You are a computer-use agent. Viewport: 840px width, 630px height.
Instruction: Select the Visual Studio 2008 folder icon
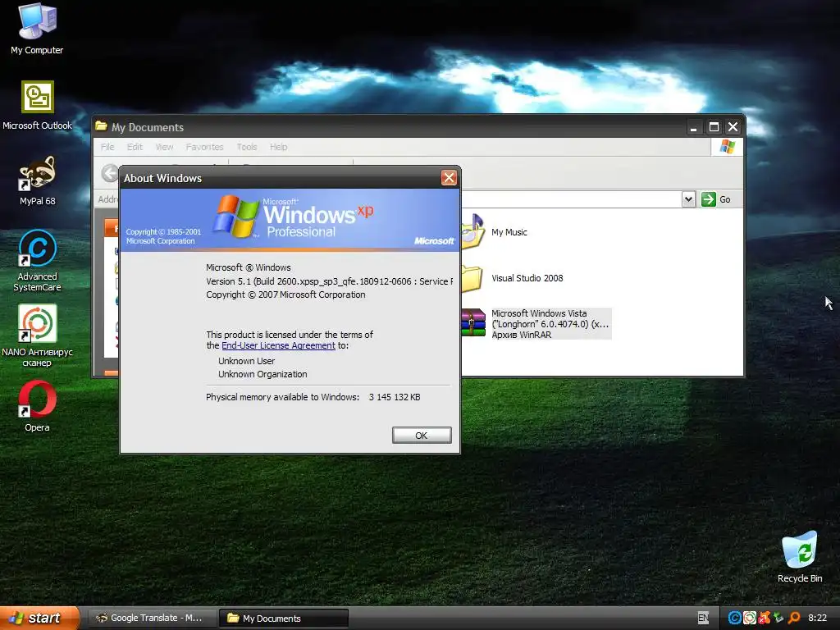[x=472, y=278]
